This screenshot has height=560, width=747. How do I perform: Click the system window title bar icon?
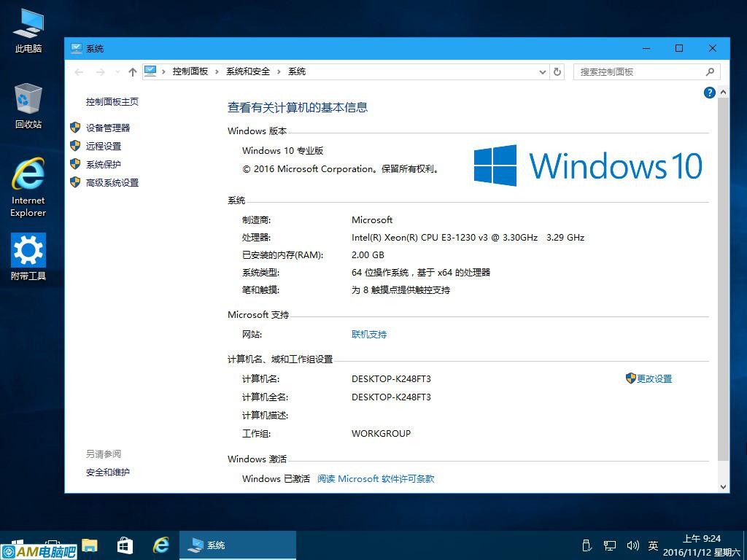click(76, 48)
